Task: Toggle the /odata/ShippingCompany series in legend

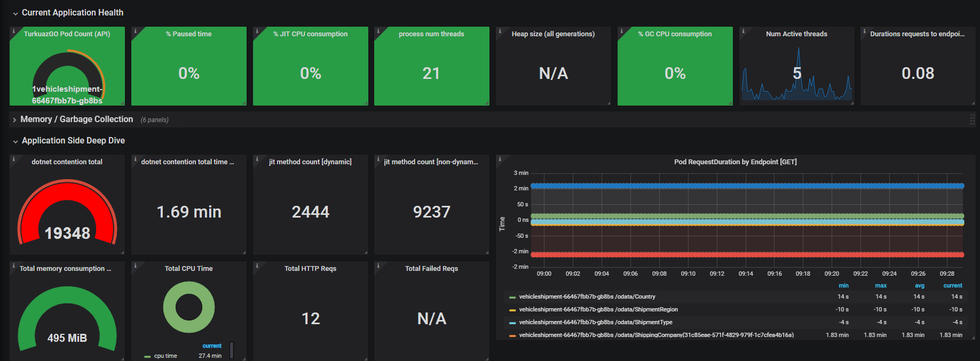Action: (656, 335)
